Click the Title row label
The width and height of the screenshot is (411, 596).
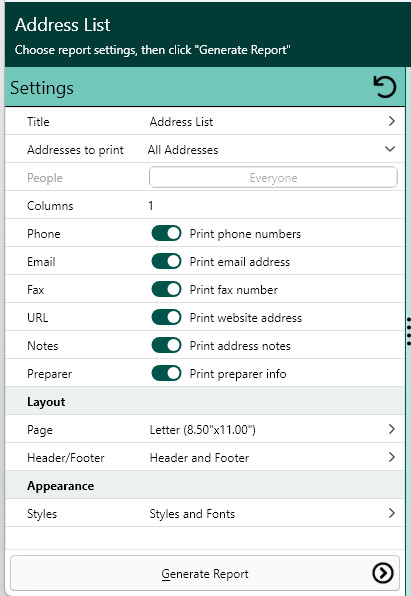pos(38,122)
